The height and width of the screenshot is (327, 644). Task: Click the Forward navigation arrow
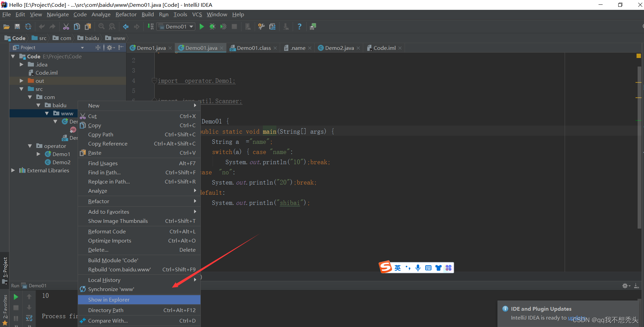pos(137,26)
